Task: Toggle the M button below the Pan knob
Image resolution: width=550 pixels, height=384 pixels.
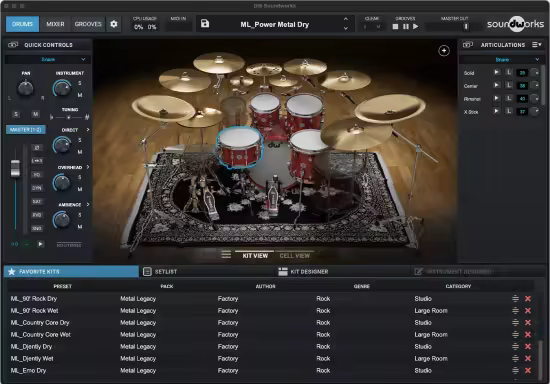Action: tap(35, 114)
